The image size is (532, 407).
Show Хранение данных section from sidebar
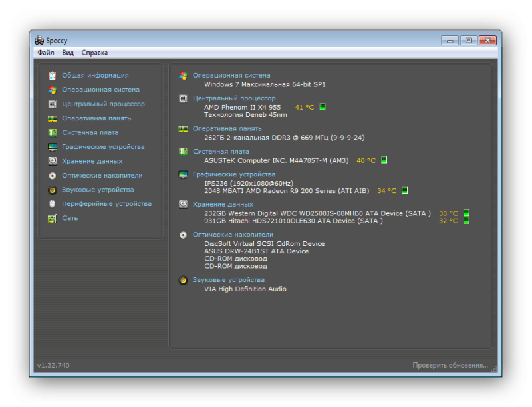point(92,161)
